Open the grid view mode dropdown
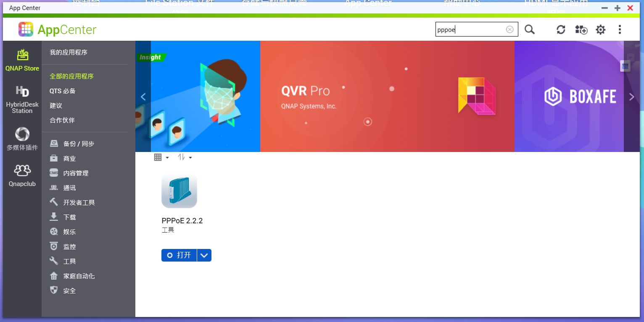This screenshot has width=644, height=322. tap(161, 157)
